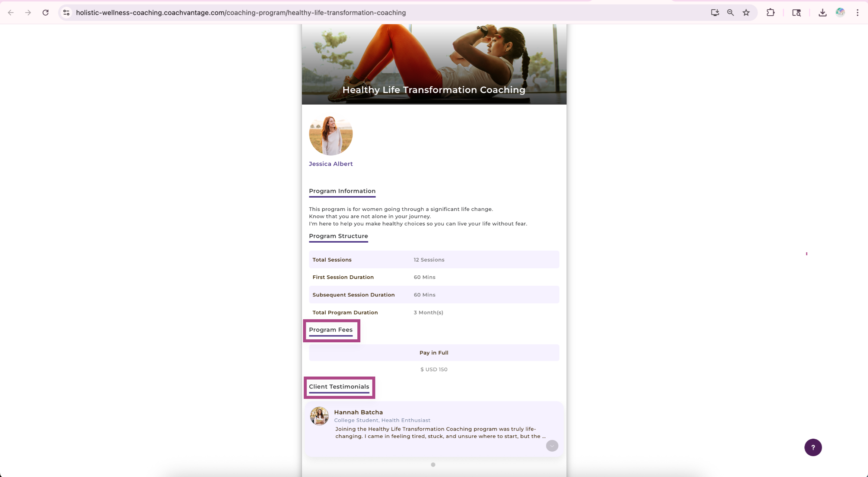The image size is (868, 477).
Task: Reload the page with the refresh icon
Action: (x=45, y=13)
